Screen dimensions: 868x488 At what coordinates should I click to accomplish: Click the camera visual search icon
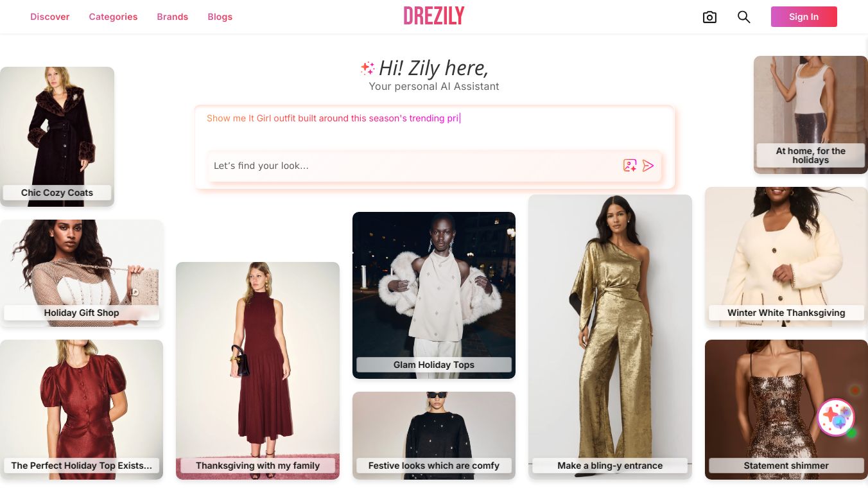click(709, 17)
